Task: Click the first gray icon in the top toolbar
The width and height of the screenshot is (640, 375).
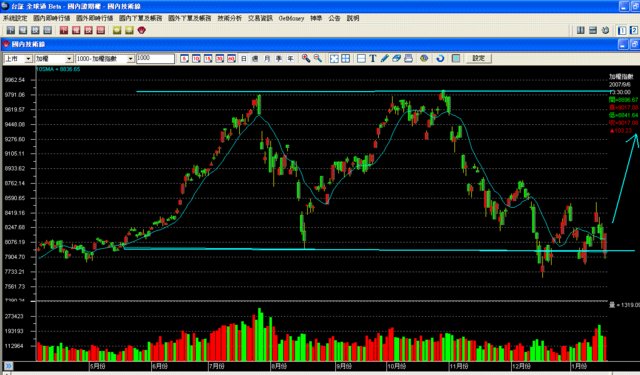Action: tap(11, 30)
